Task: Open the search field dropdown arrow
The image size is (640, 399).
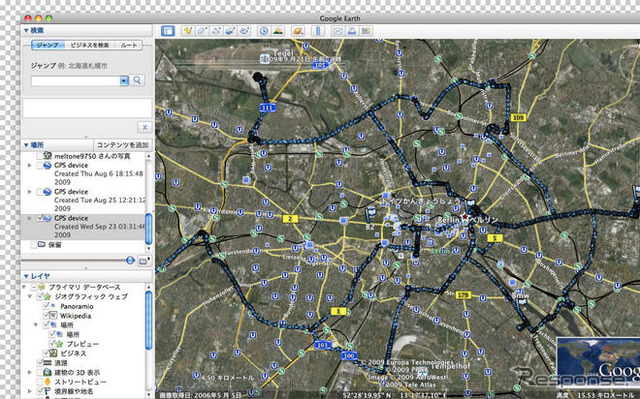Action: tap(124, 81)
